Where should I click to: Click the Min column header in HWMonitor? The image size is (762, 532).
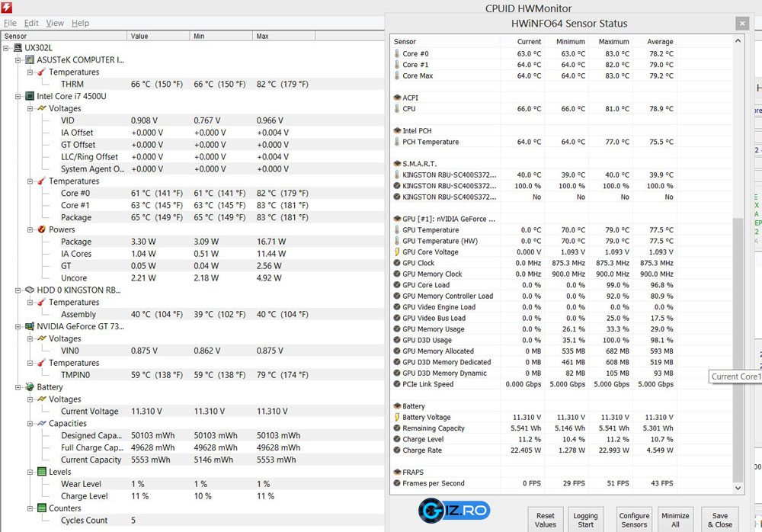221,36
